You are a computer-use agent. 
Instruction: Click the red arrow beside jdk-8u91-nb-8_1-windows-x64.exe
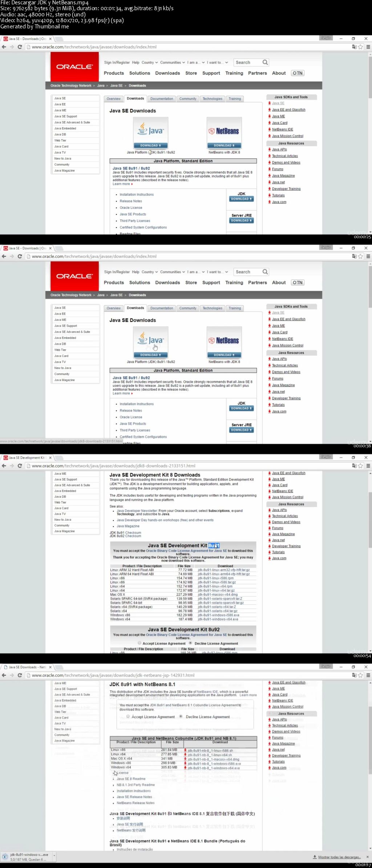[x=185, y=768]
